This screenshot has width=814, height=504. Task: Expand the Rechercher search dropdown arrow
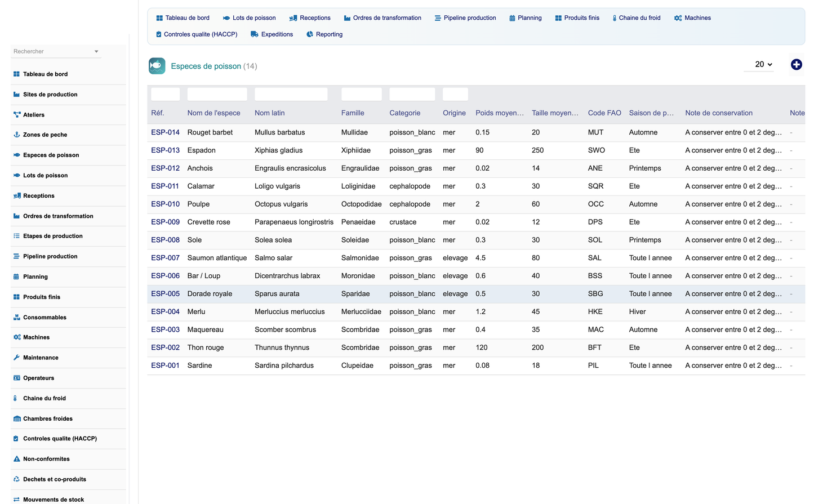click(96, 51)
